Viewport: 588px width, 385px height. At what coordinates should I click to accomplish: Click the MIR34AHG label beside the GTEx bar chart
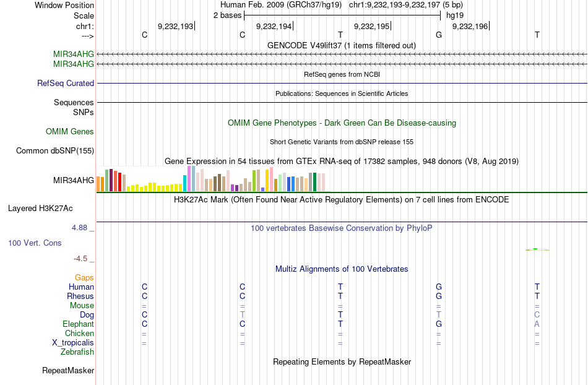click(74, 180)
